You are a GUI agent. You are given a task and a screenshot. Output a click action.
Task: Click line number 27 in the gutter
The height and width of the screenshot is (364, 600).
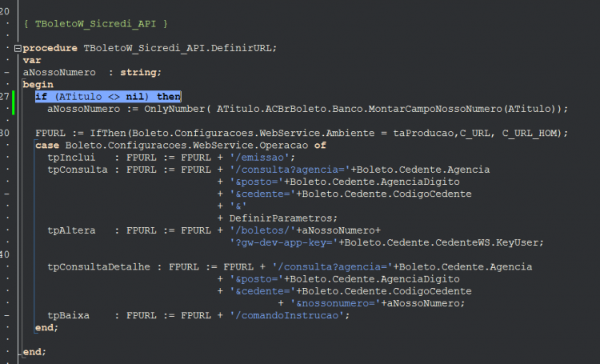point(5,97)
